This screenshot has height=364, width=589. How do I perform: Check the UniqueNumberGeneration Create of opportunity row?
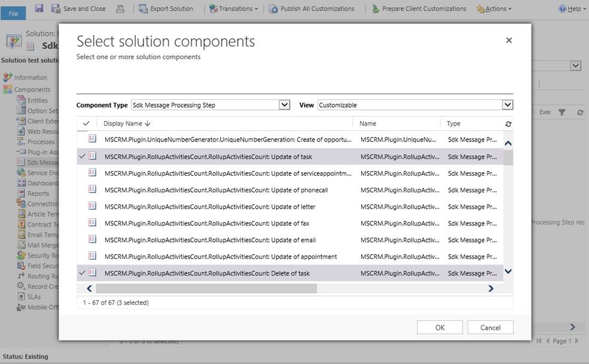point(83,139)
